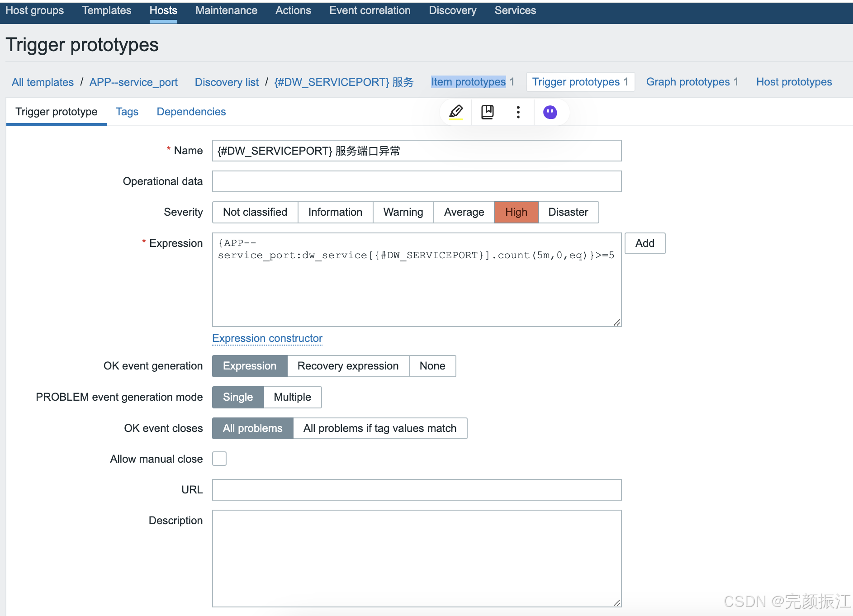Switch to the Tags tab
The width and height of the screenshot is (853, 616).
click(x=127, y=111)
